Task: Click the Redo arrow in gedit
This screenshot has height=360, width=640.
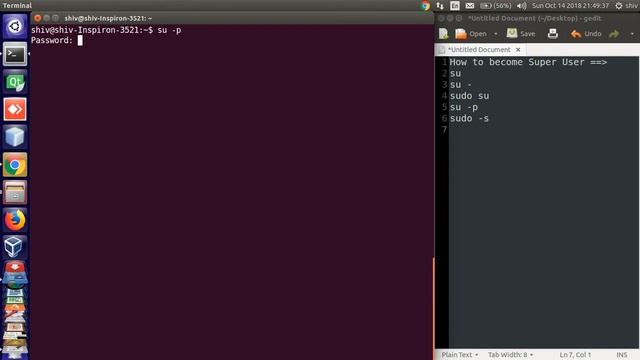Action: tap(614, 34)
